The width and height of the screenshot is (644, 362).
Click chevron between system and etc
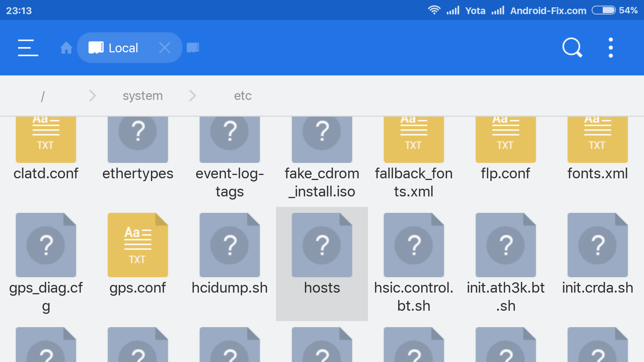[193, 96]
